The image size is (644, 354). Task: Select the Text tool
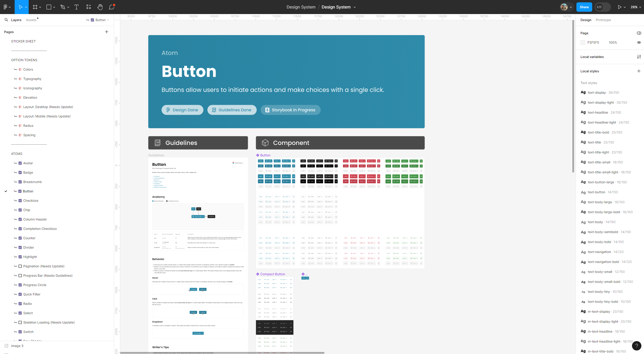[76, 7]
